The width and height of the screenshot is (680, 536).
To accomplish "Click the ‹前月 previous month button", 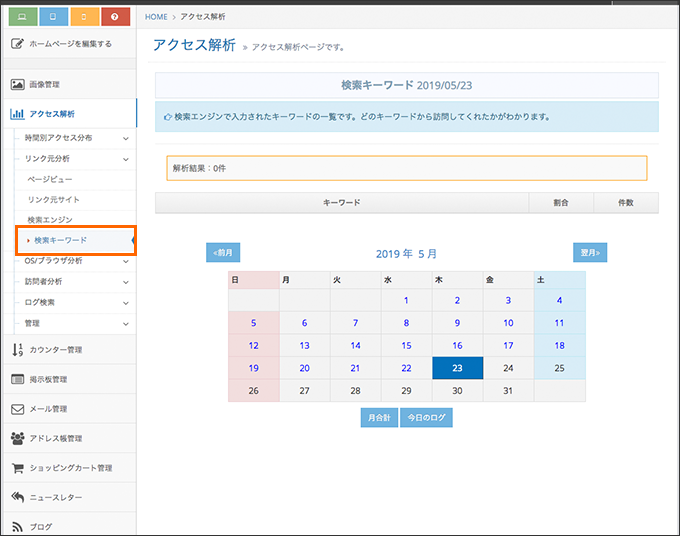I will [223, 252].
